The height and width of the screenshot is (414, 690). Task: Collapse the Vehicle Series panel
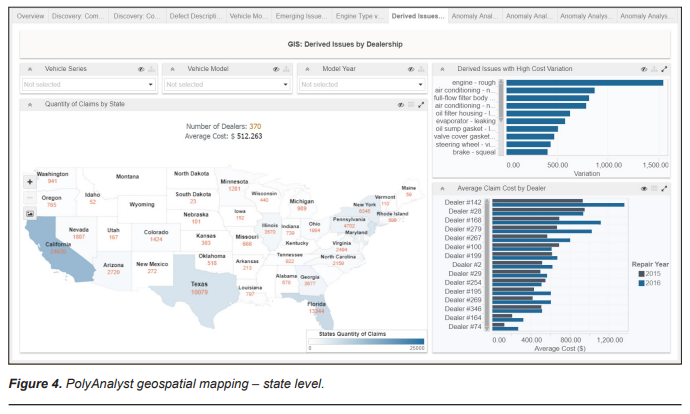(30, 69)
